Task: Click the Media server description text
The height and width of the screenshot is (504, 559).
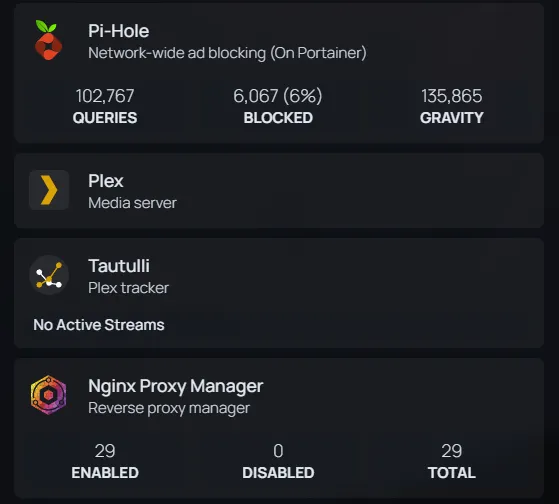Action: click(132, 203)
